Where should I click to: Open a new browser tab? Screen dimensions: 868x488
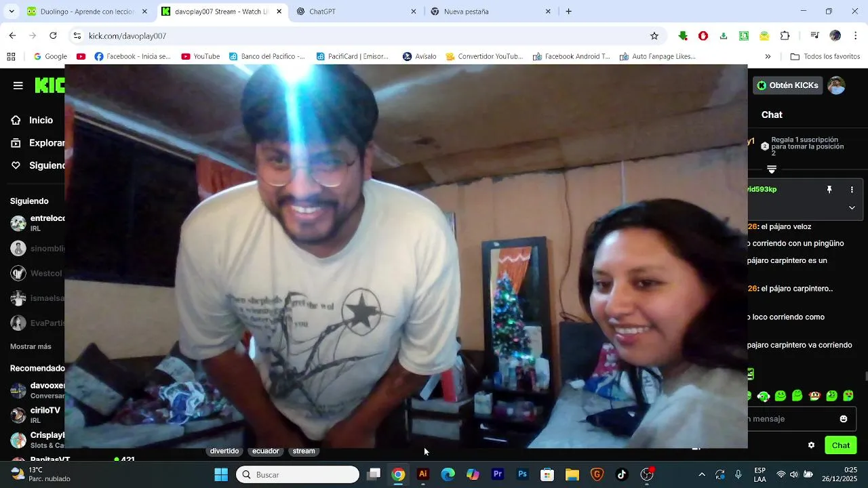click(568, 12)
